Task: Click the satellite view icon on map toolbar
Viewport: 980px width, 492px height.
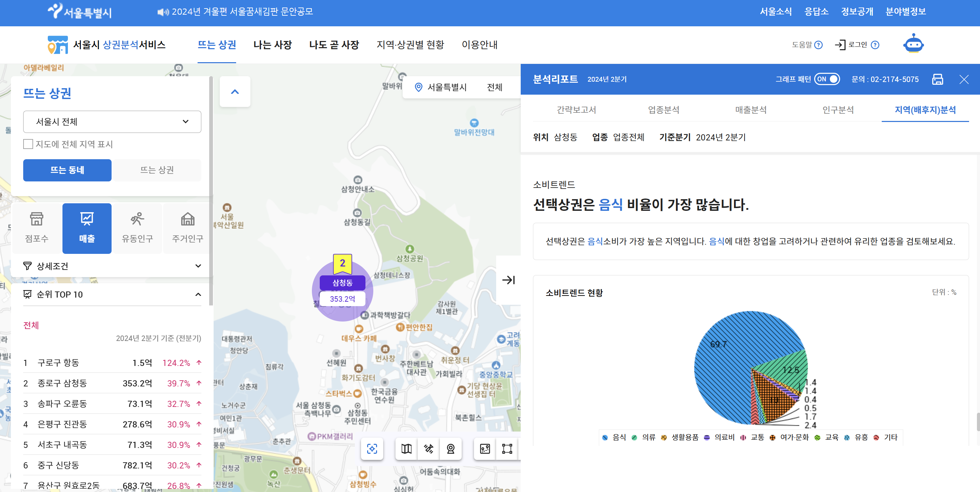Action: pyautogui.click(x=428, y=449)
